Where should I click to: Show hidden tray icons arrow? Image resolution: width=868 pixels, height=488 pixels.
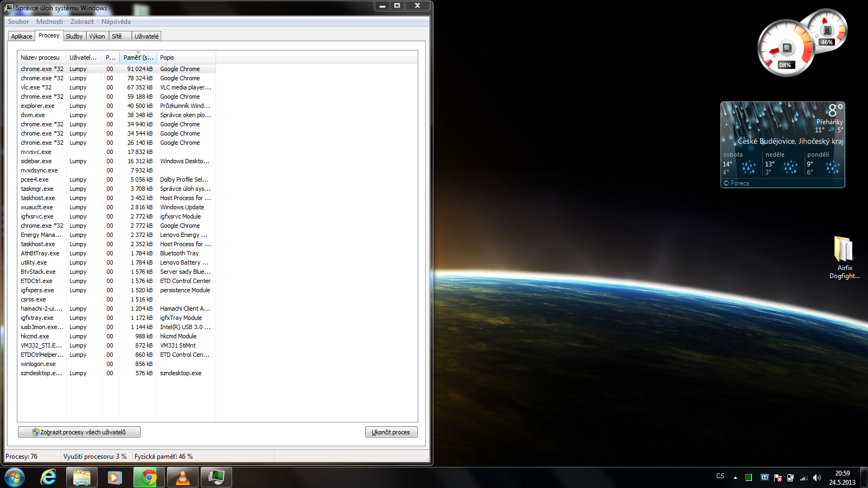tap(735, 478)
